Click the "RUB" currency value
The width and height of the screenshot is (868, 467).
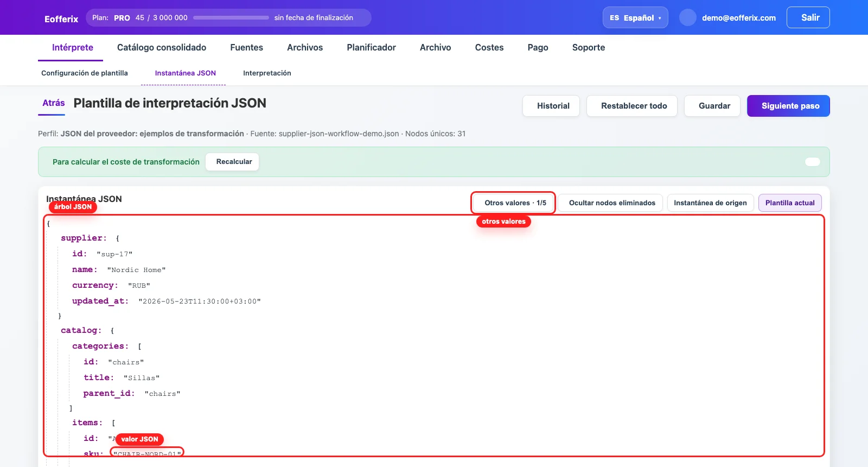139,286
